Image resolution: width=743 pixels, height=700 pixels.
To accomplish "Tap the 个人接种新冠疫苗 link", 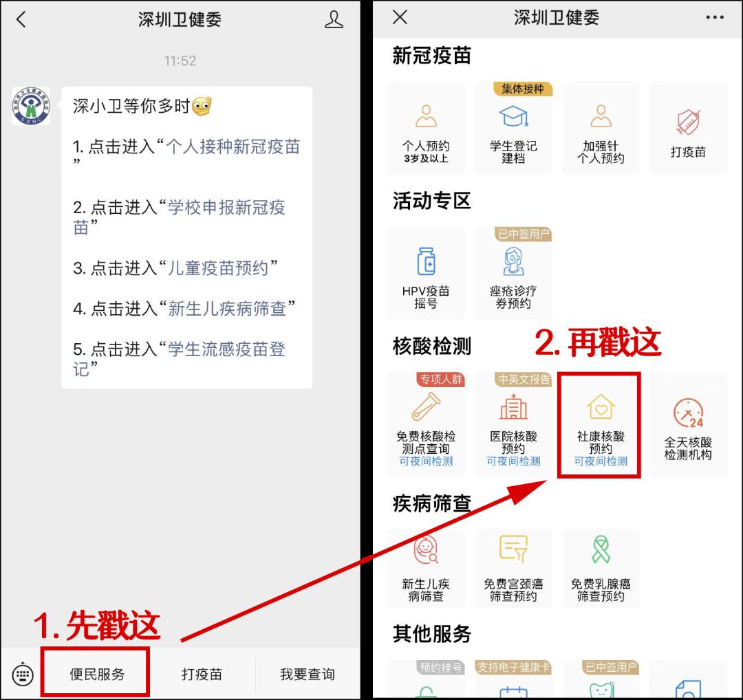I will pyautogui.click(x=233, y=146).
